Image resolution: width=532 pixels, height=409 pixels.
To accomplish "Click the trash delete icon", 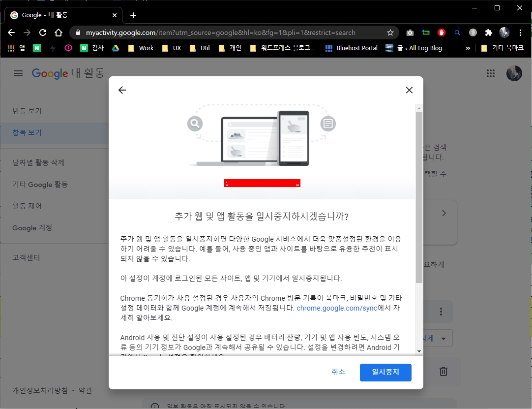I will pos(443,371).
